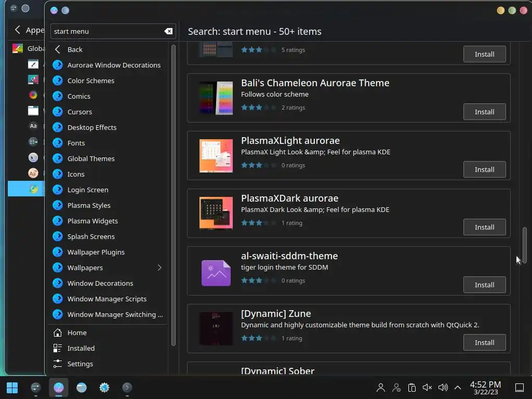Open Discover window menu icon
Image resolution: width=532 pixels, height=399 pixels.
tap(54, 10)
